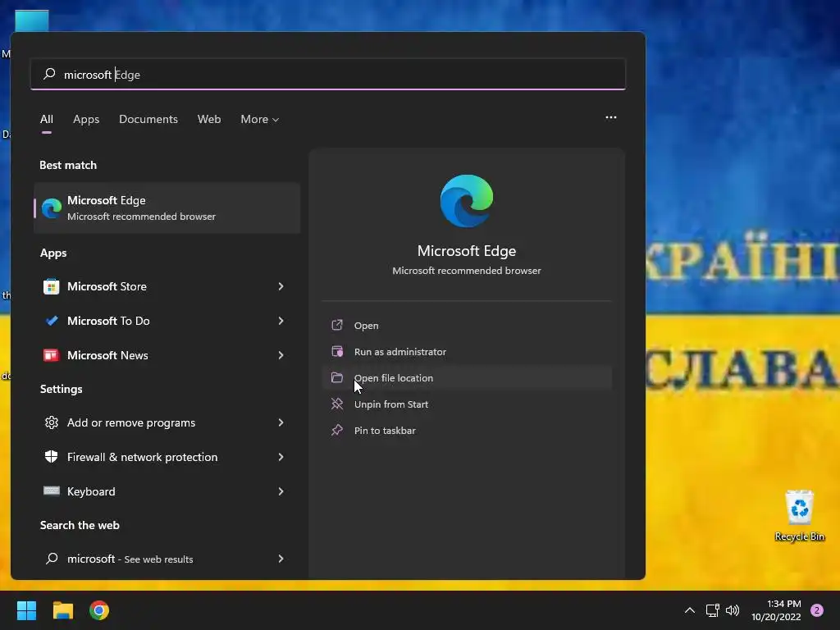Viewport: 840px width, 630px height.
Task: Click the Run as administrator shield icon
Action: tap(337, 351)
